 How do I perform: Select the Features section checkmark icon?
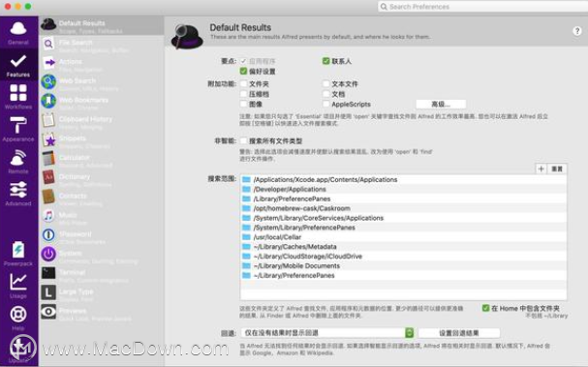click(x=18, y=61)
